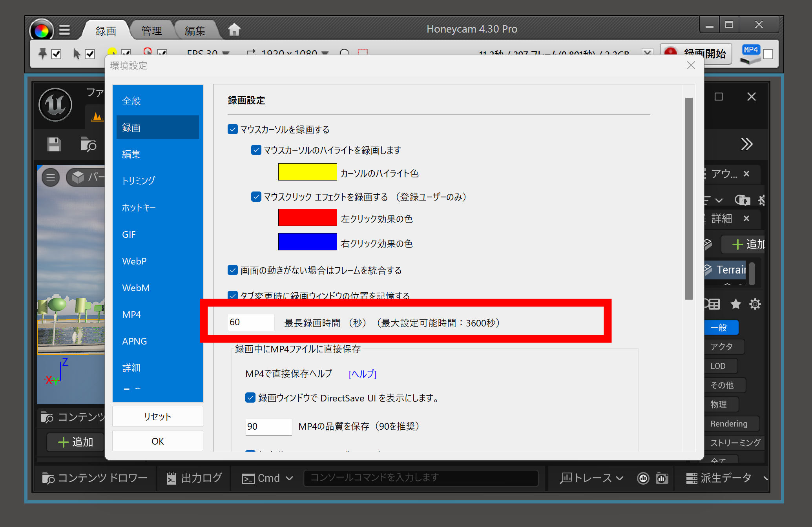Image resolution: width=812 pixels, height=527 pixels.
Task: Click the pin icon in the recording toolbar
Action: pyautogui.click(x=42, y=53)
